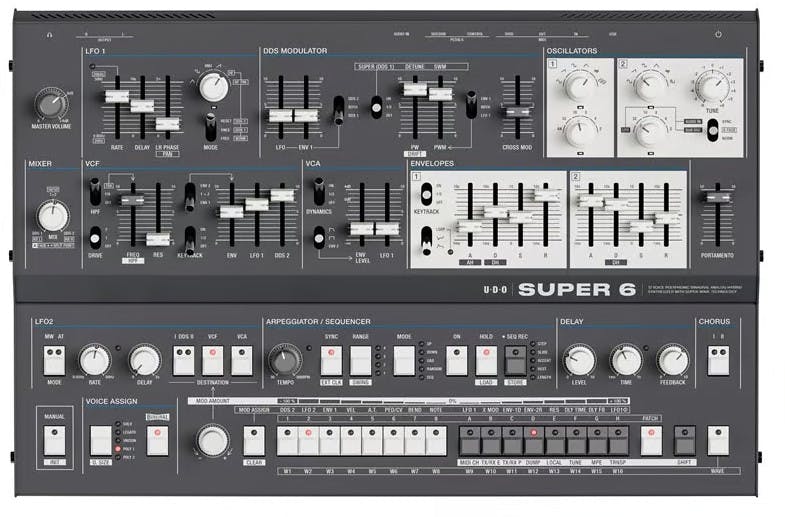Switch the arpeggiator On button
The image size is (785, 517).
click(456, 360)
